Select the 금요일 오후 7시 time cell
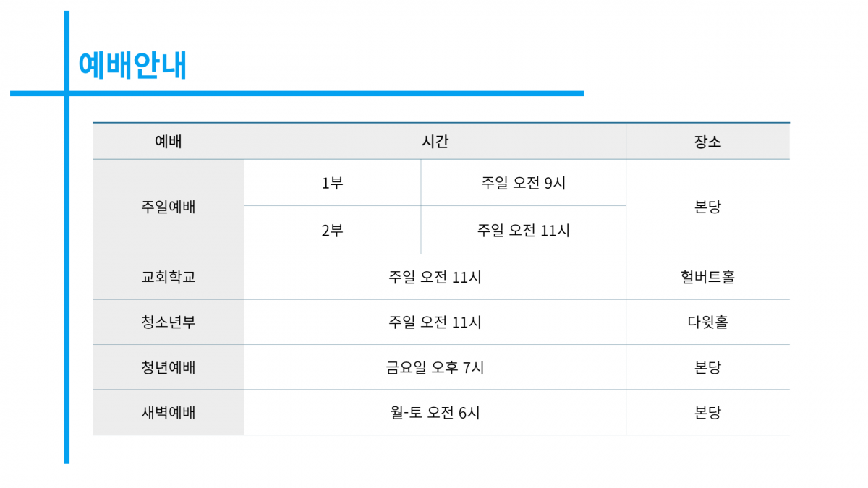 (x=435, y=367)
